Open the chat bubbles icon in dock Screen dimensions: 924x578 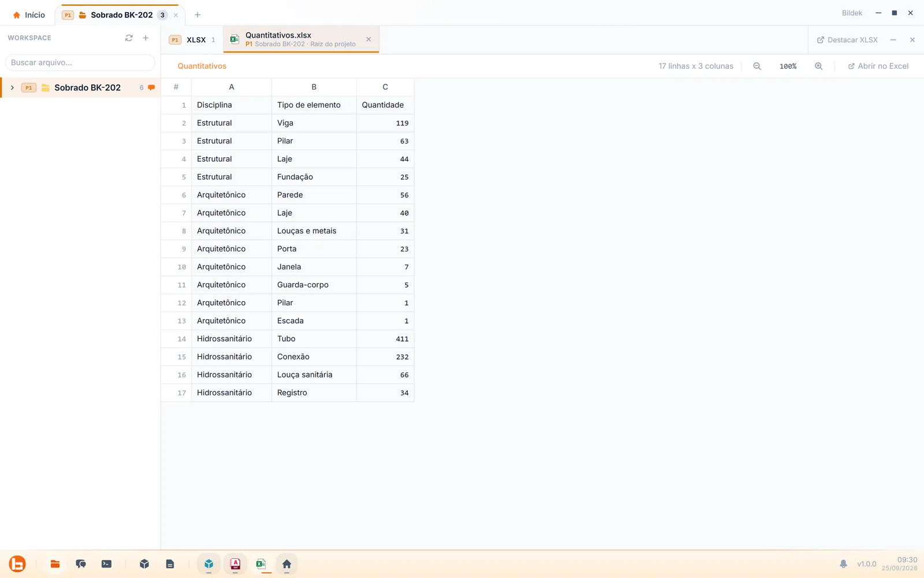pos(81,564)
